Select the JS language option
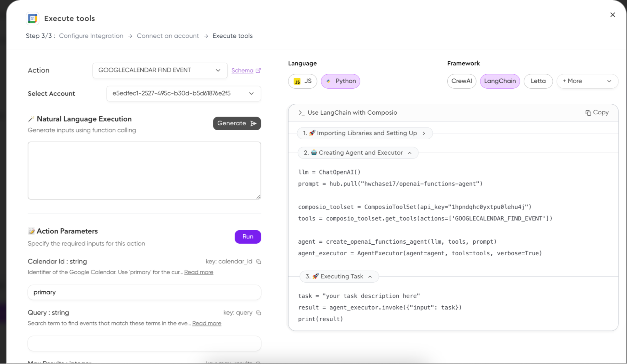 (302, 81)
